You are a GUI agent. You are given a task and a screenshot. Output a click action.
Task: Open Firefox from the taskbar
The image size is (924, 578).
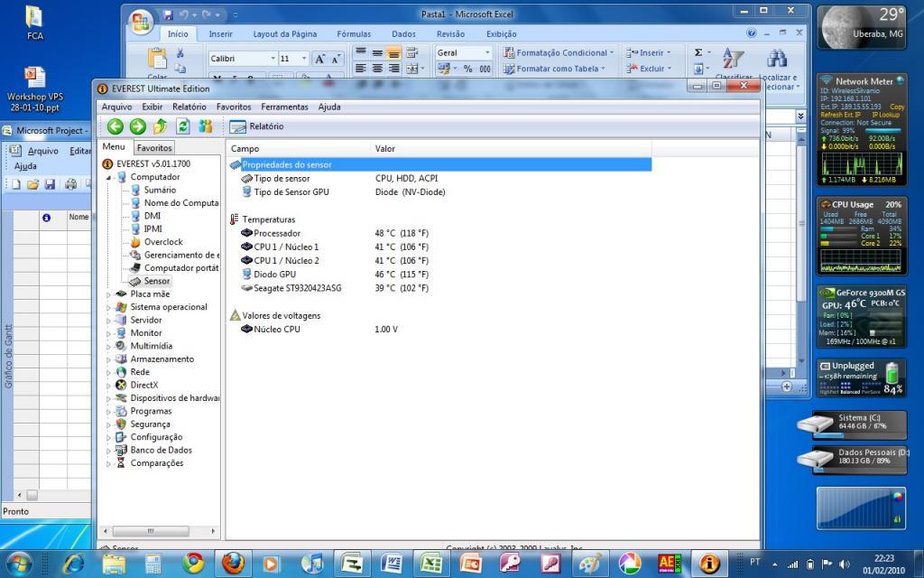point(233,564)
